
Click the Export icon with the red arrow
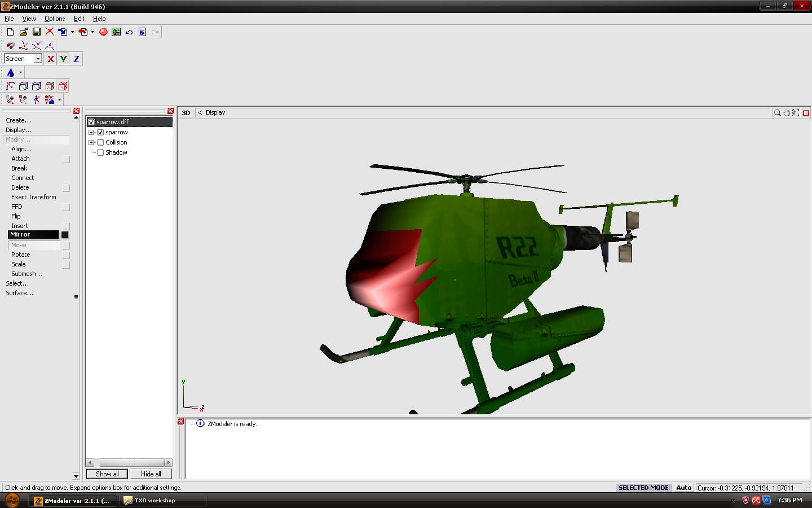pyautogui.click(x=83, y=32)
